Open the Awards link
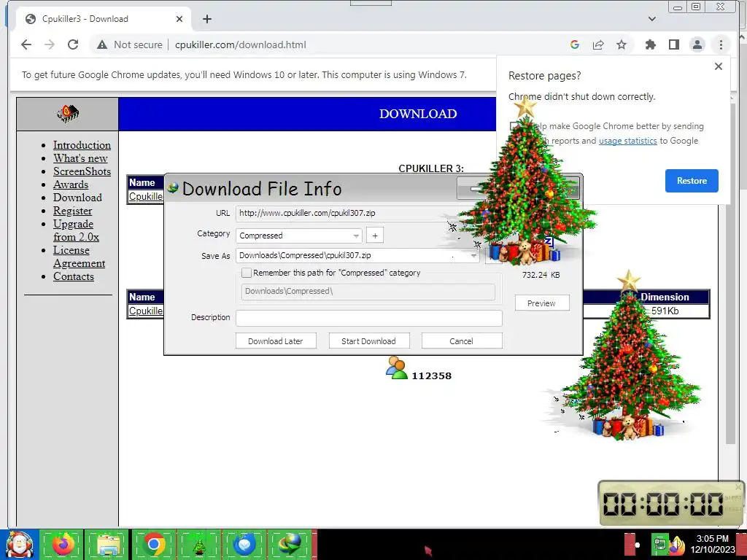747x560 pixels. [71, 184]
